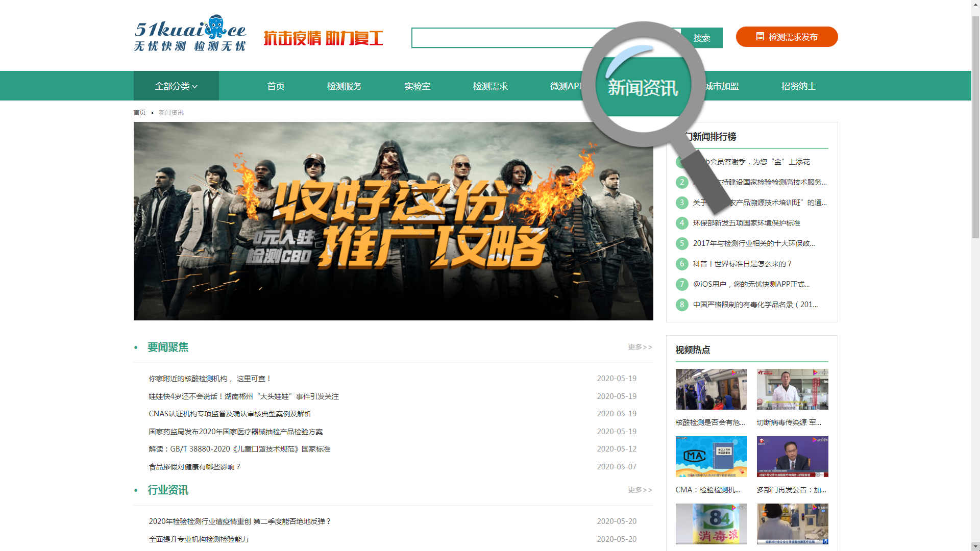The image size is (980, 551).
Task: Open the article about 核酸检测机构 nearby
Action: point(209,379)
